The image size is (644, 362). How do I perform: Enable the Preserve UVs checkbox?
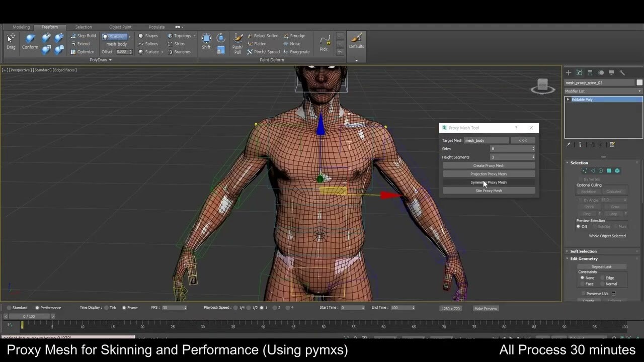tap(584, 293)
